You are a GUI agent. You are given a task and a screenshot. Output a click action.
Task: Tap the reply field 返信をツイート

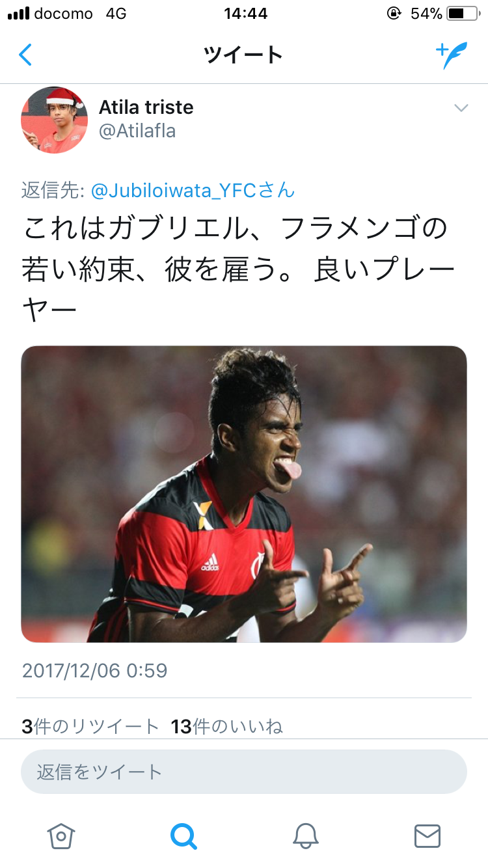(x=244, y=772)
